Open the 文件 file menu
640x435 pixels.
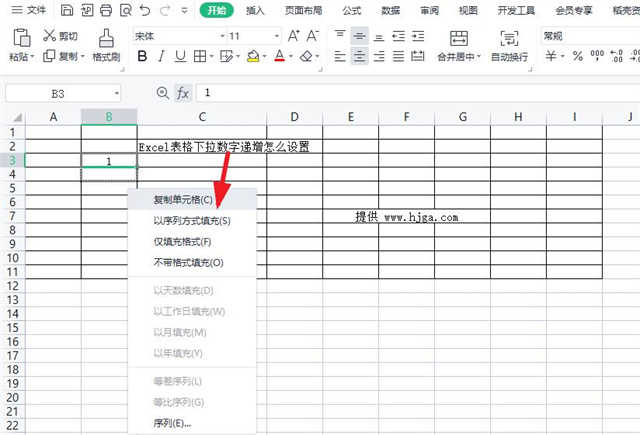coord(29,10)
